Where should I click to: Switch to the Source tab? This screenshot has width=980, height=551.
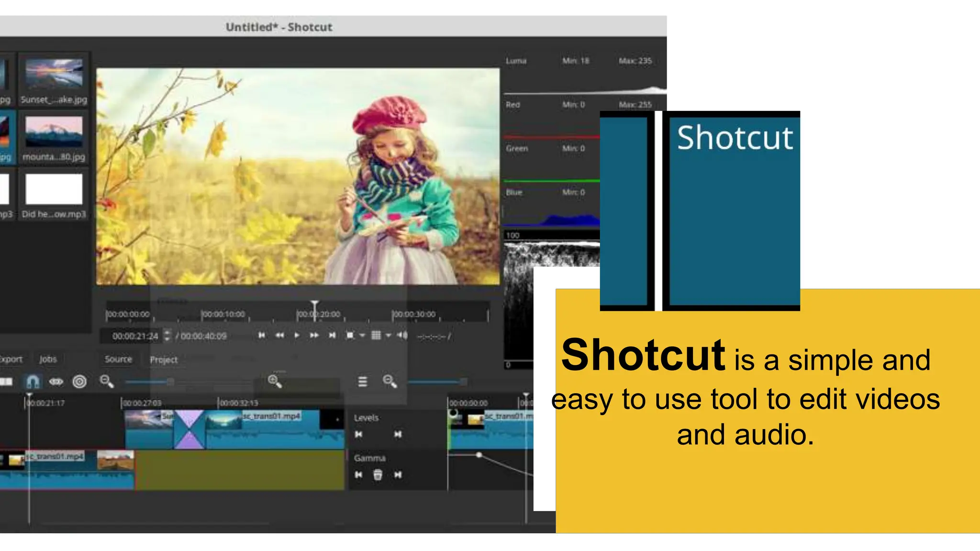click(118, 359)
